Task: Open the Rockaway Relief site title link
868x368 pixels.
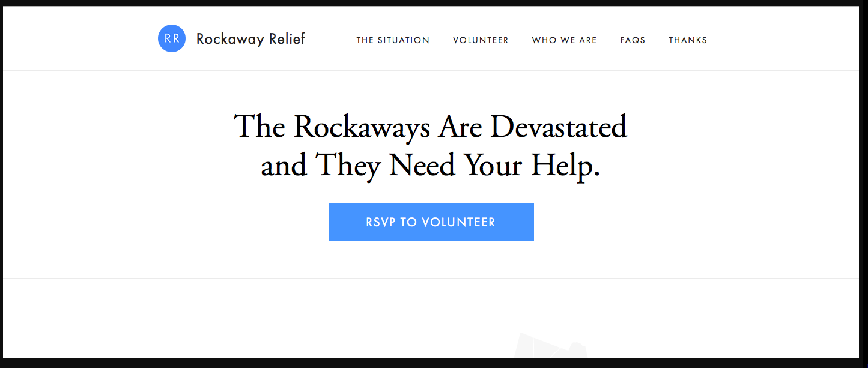Action: (250, 40)
